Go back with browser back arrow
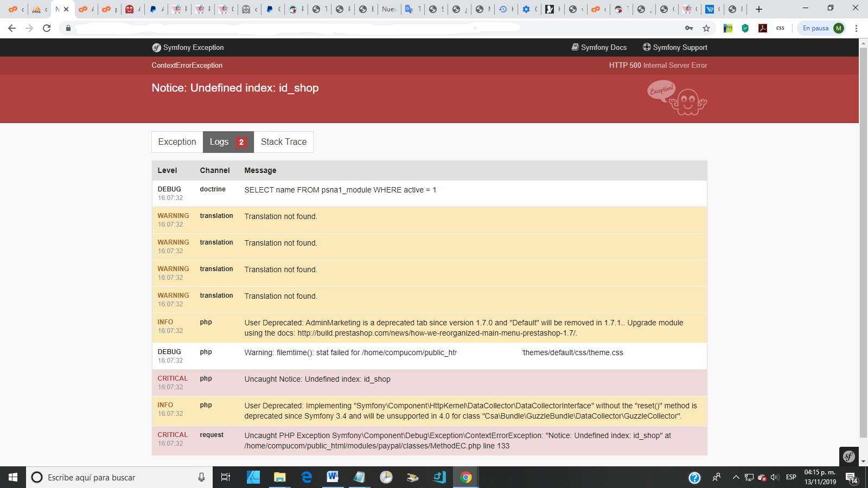Image resolution: width=868 pixels, height=488 pixels. pos(12,28)
